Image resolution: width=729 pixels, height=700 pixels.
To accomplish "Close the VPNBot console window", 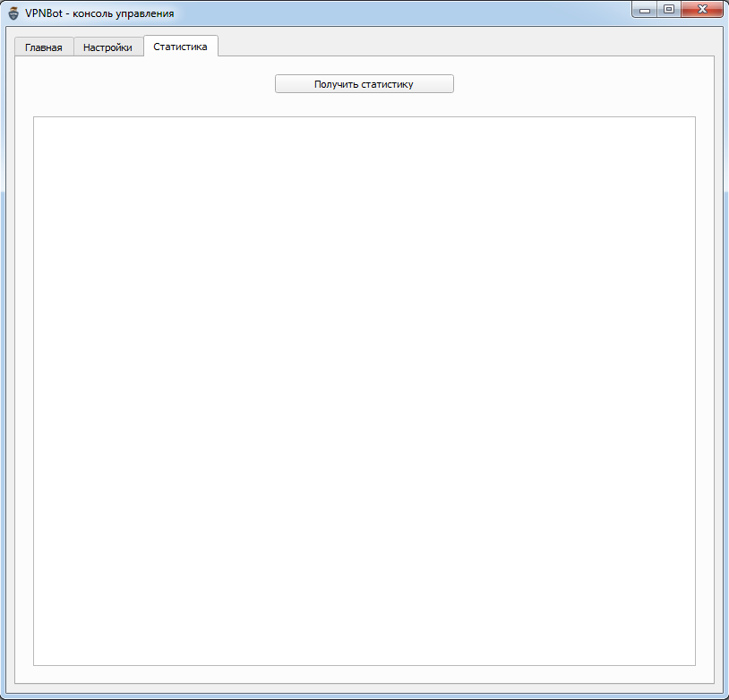I will click(x=702, y=9).
